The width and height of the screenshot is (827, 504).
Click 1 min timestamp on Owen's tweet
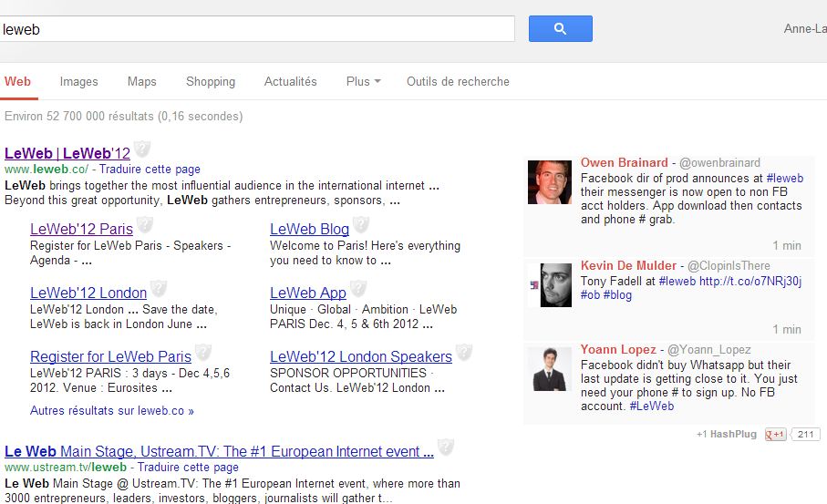787,246
